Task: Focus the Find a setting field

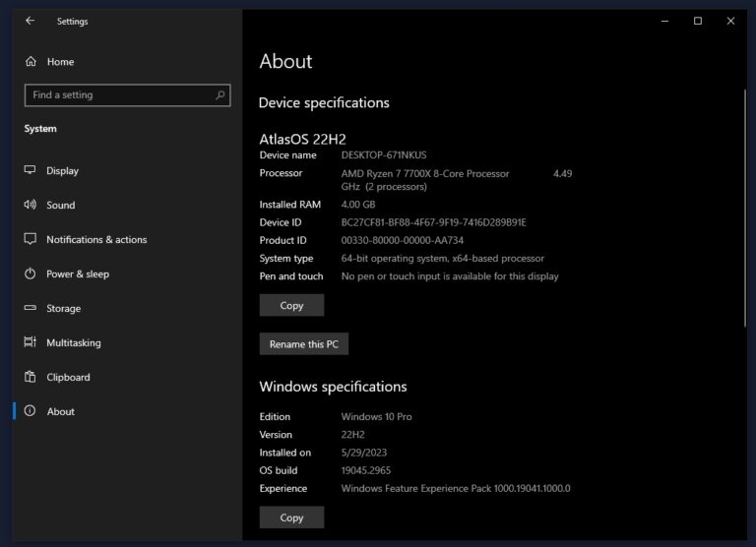Action: 127,95
